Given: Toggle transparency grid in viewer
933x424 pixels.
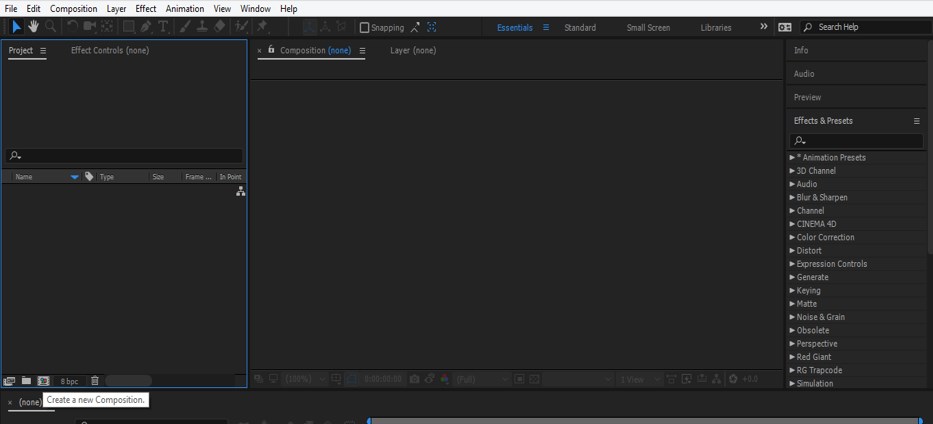Looking at the screenshot, I should 534,379.
